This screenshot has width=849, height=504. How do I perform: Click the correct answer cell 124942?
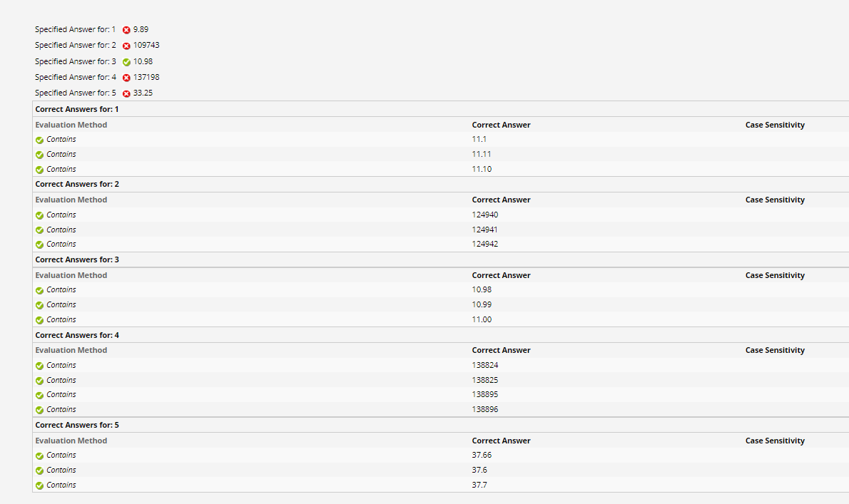coord(484,244)
